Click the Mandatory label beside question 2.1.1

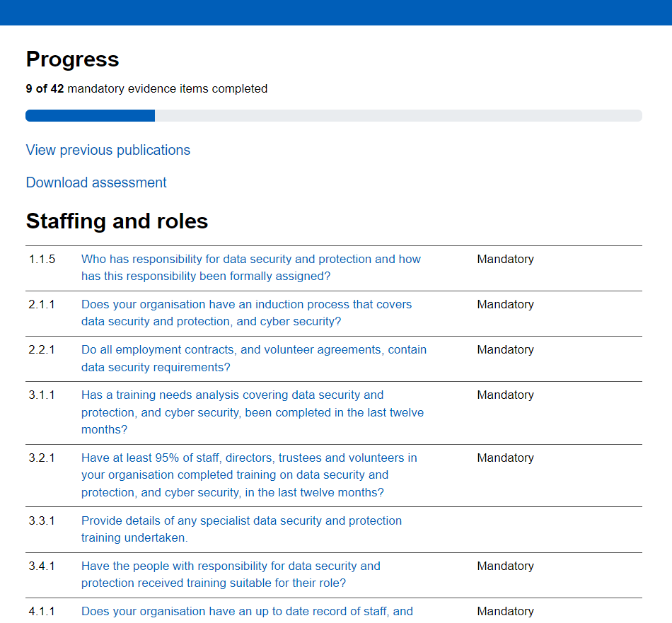click(x=505, y=304)
